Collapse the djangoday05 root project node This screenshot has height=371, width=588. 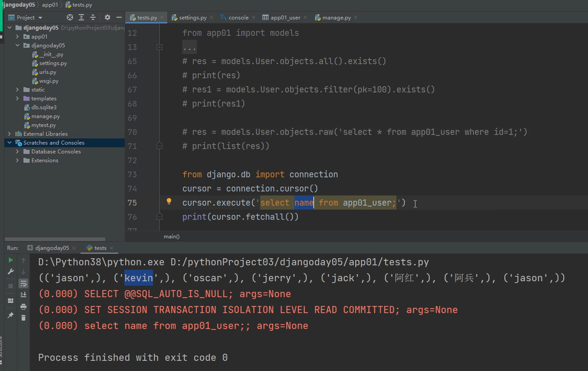tap(9, 27)
